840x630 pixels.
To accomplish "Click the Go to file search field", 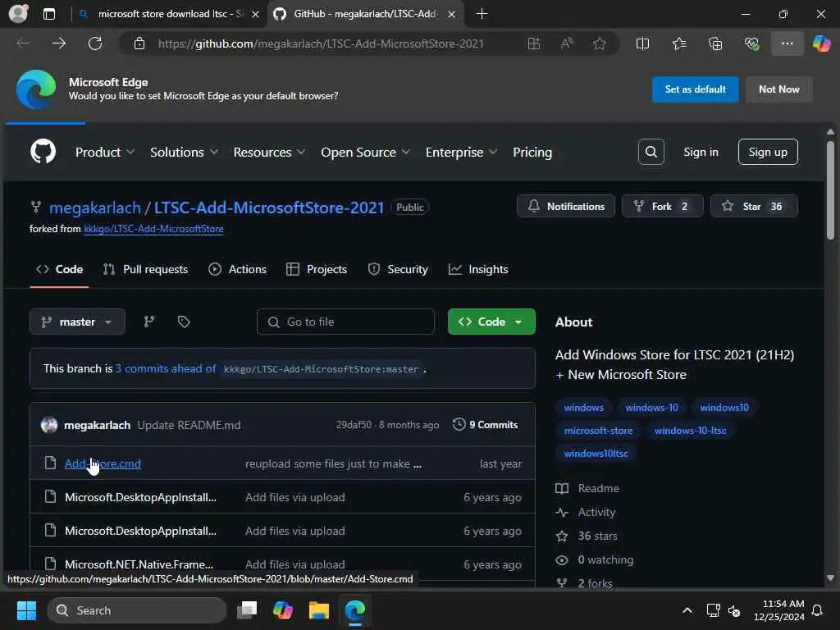I will (x=345, y=322).
